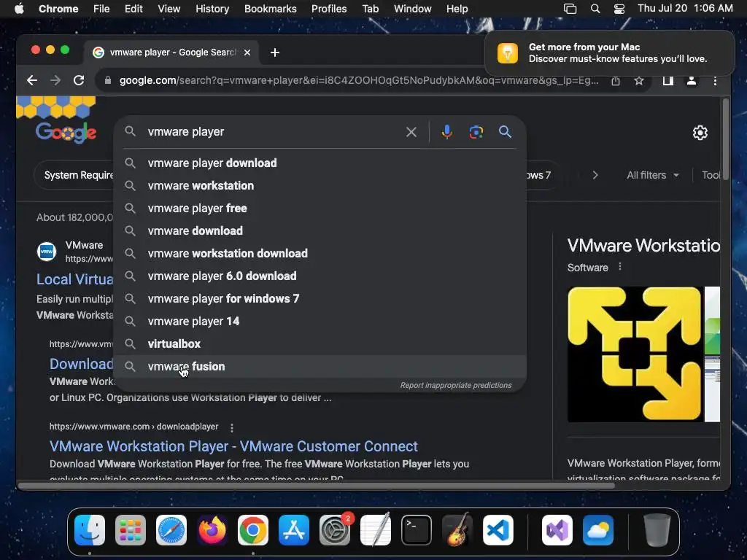Screen dimensions: 747x560
Task: Open Spotlight search in the menu bar
Action: point(595,9)
